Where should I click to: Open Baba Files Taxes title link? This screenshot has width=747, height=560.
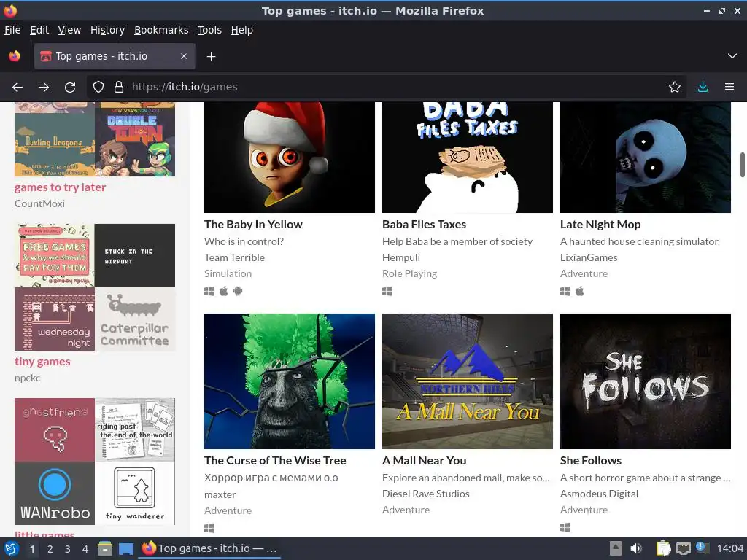click(424, 225)
